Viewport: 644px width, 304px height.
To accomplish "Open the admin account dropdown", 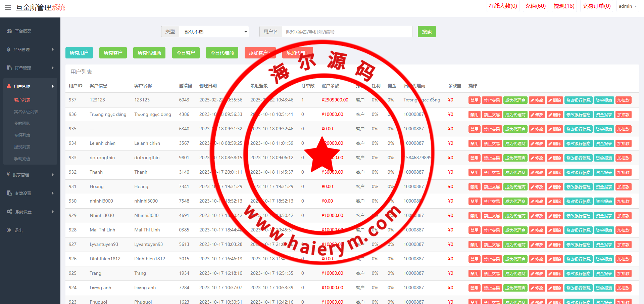I will pos(628,6).
